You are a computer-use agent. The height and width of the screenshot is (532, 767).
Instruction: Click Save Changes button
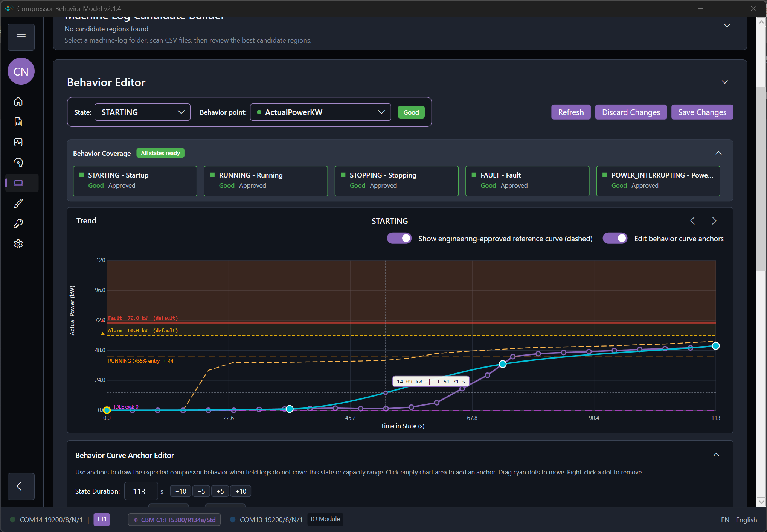click(702, 112)
